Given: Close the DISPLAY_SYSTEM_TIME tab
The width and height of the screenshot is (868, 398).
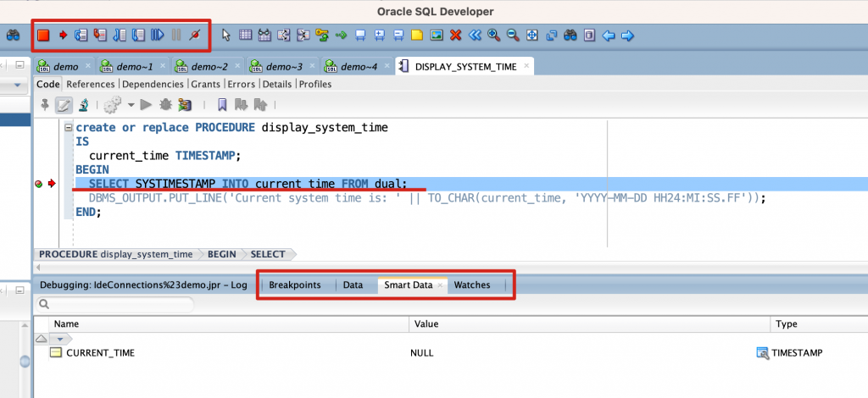Looking at the screenshot, I should pos(526,66).
